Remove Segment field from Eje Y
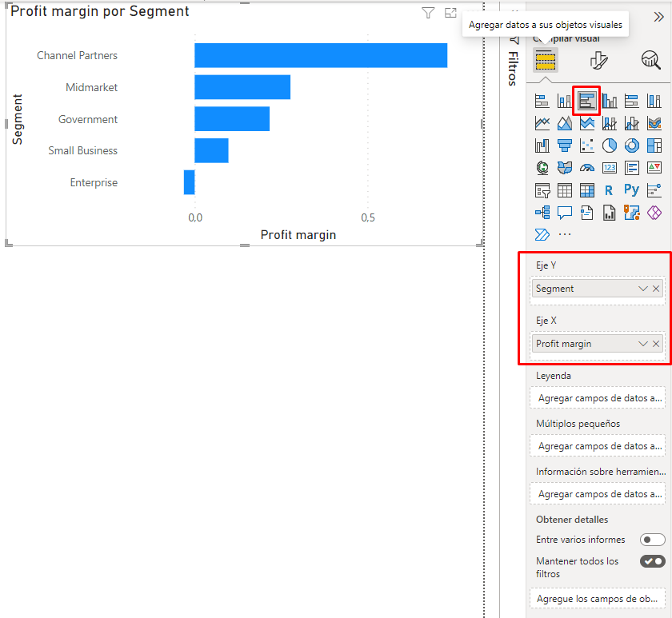The image size is (672, 618). point(657,289)
